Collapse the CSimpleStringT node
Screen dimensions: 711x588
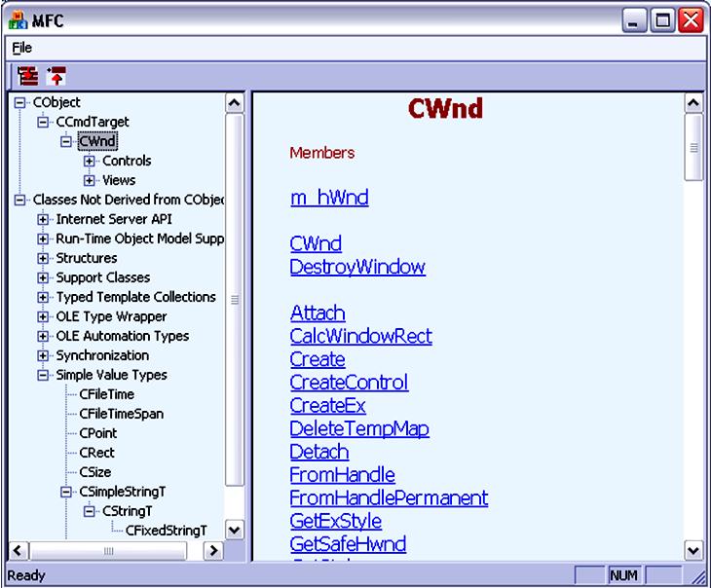pos(66,492)
